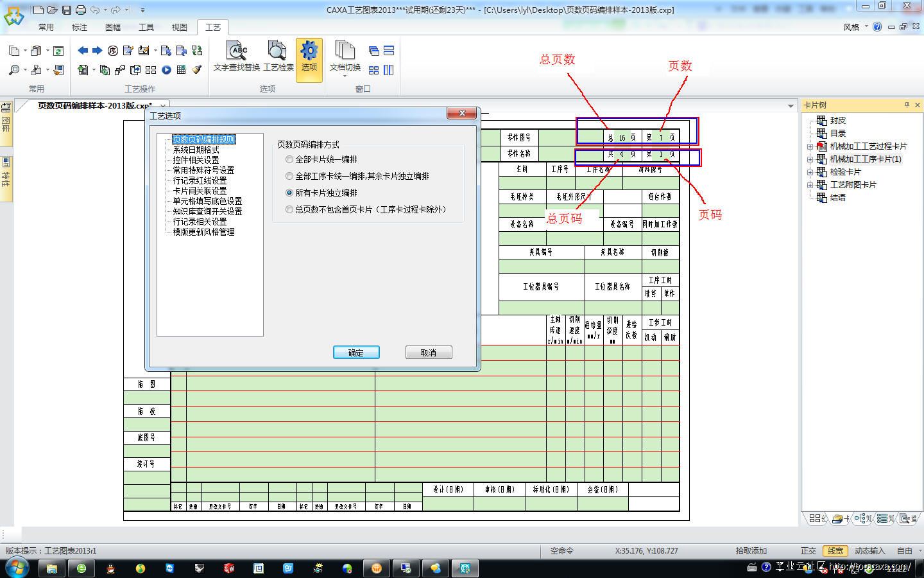Open the 标注 ribbon tab
924x578 pixels.
[80, 27]
